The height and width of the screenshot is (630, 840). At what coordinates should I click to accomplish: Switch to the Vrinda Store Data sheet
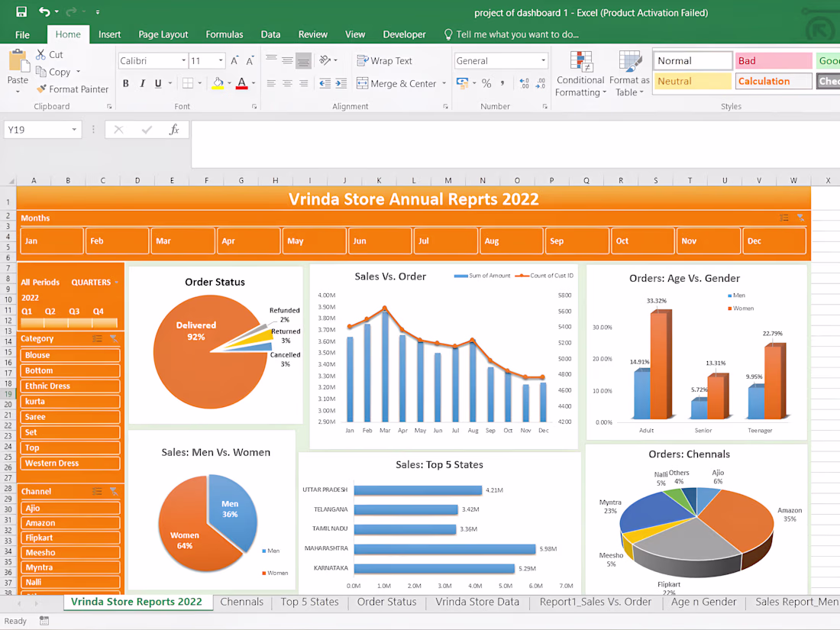477,602
